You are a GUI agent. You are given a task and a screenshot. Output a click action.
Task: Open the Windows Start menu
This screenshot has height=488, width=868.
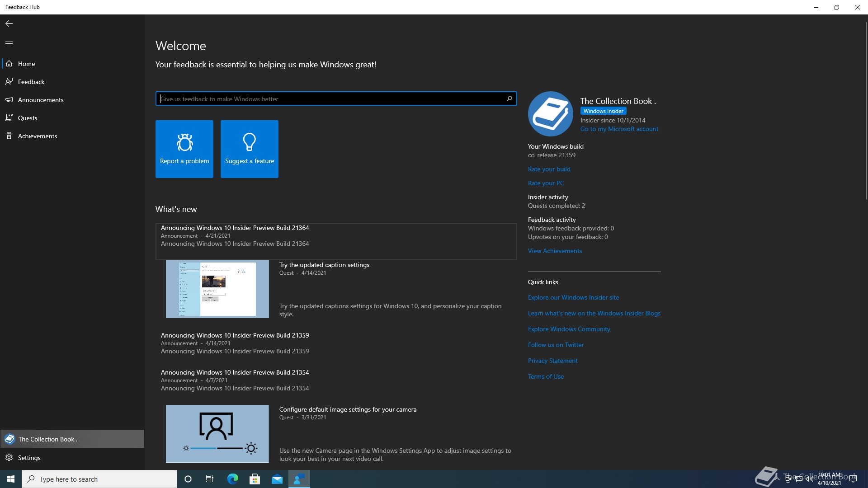pyautogui.click(x=11, y=479)
